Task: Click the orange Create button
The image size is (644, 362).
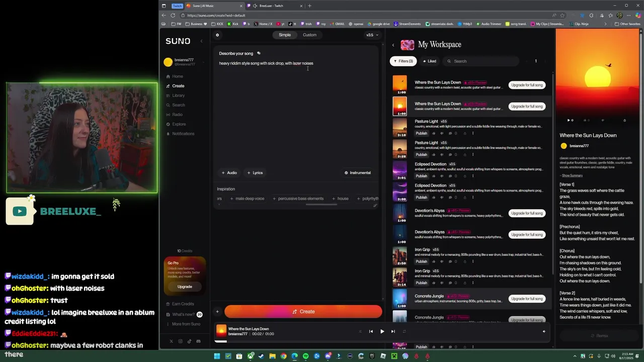Action: (x=303, y=312)
